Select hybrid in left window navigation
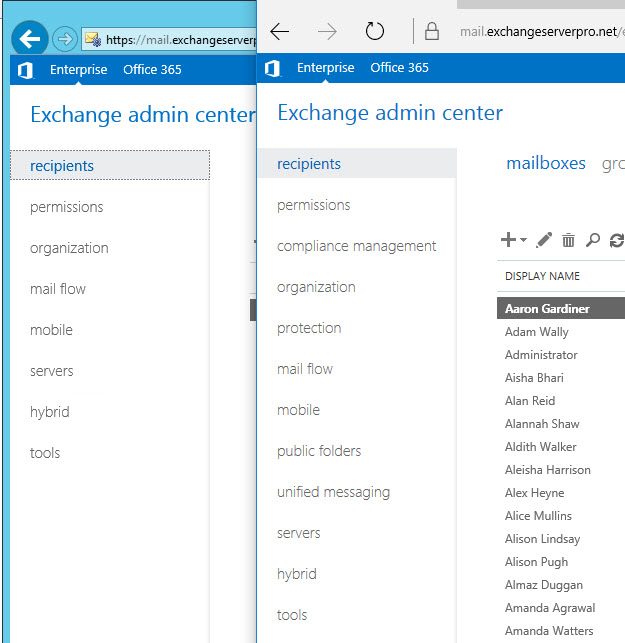Screen dimensions: 625x643 tap(50, 412)
